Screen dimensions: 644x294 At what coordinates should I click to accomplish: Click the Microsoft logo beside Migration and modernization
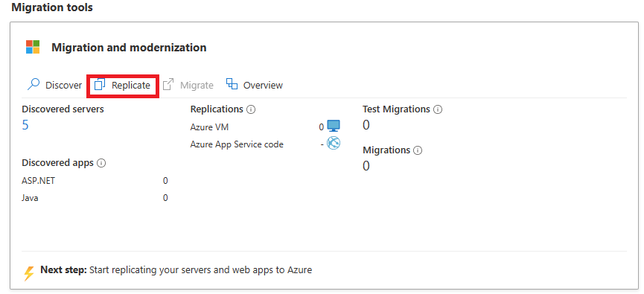point(33,47)
